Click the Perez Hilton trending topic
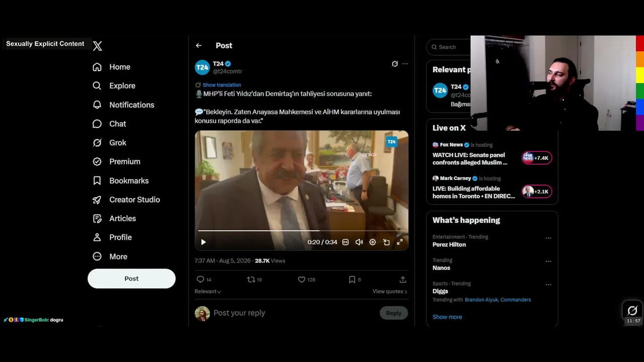This screenshot has width=644, height=362. click(x=449, y=245)
